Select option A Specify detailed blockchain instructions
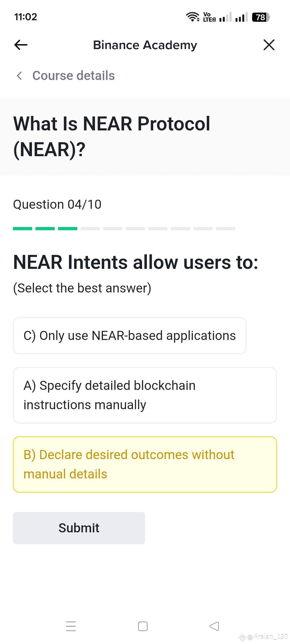Image resolution: width=290 pixels, height=644 pixels. tap(145, 395)
